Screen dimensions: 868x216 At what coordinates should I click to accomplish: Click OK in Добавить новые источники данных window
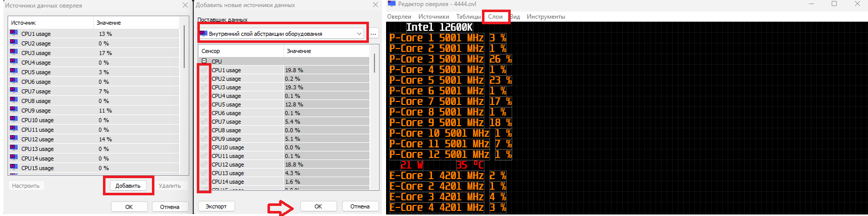318,206
